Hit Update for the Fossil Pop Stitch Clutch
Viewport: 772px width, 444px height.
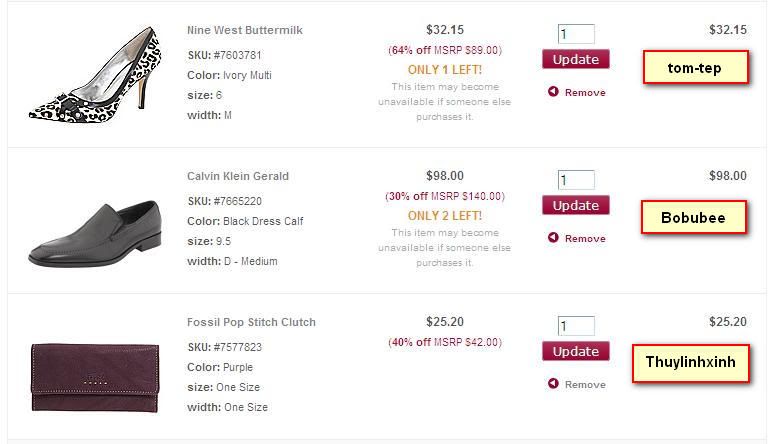coord(576,351)
